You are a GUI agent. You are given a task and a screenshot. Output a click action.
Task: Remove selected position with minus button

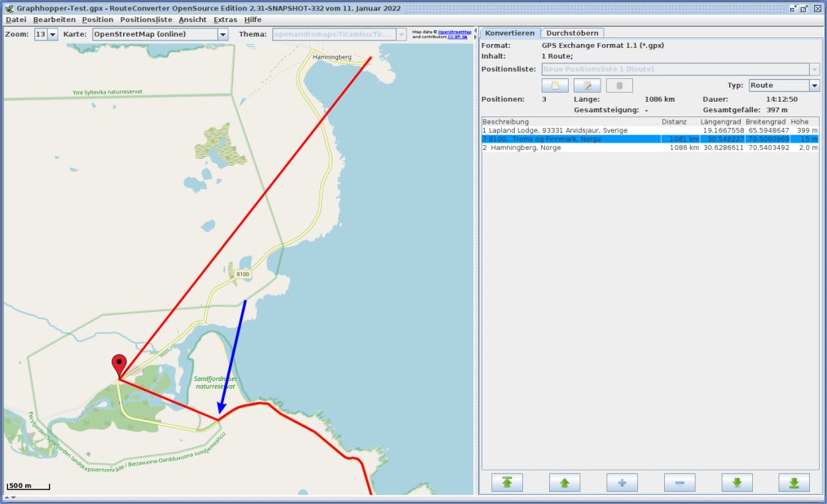click(680, 482)
